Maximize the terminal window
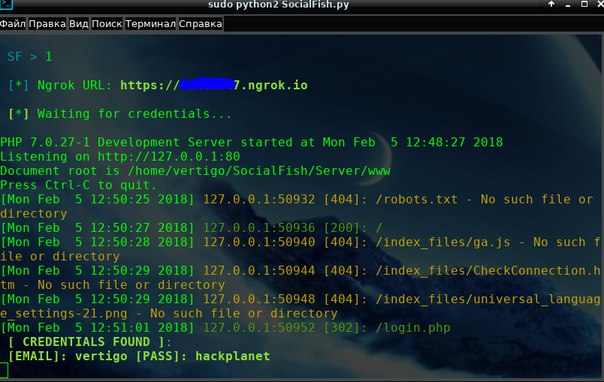The image size is (604, 382). tap(584, 4)
